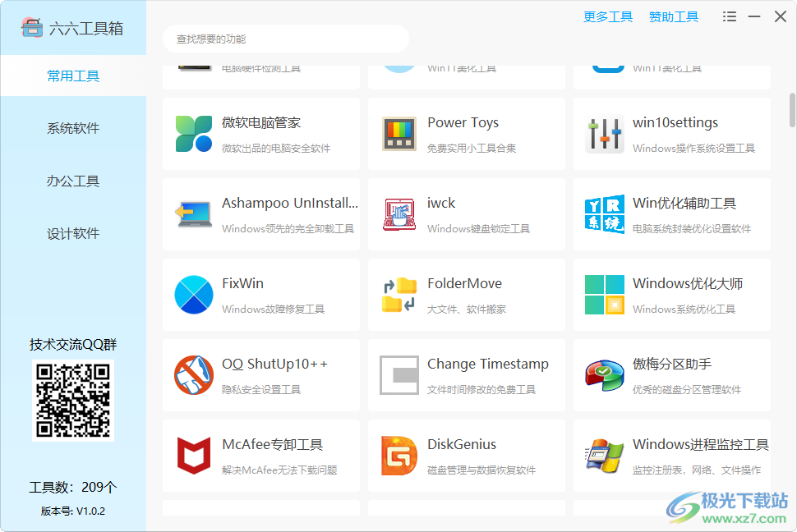Click the Power Toys title text

tap(463, 122)
